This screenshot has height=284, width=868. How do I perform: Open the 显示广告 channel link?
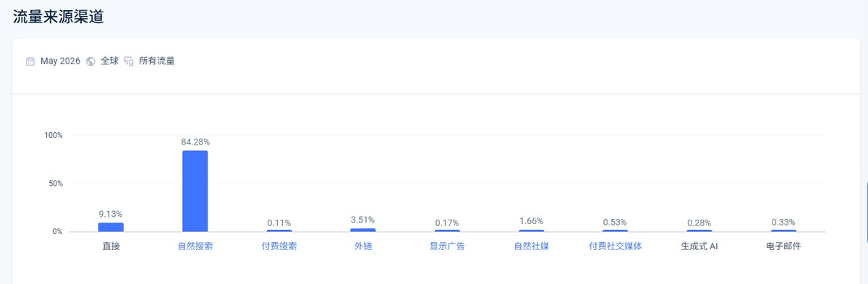pyautogui.click(x=447, y=246)
